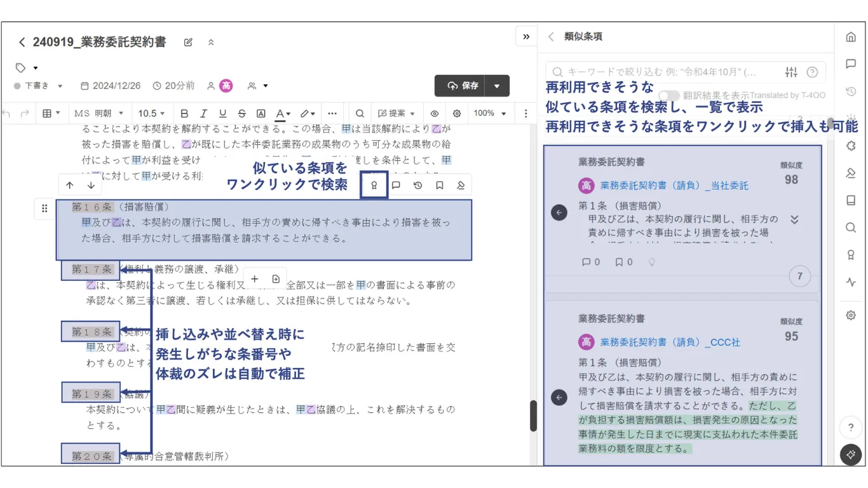Open the home icon in right sidebar

pyautogui.click(x=851, y=37)
